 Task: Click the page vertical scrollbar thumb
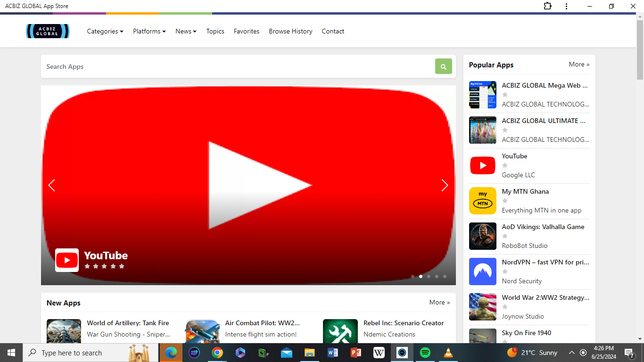(x=640, y=50)
